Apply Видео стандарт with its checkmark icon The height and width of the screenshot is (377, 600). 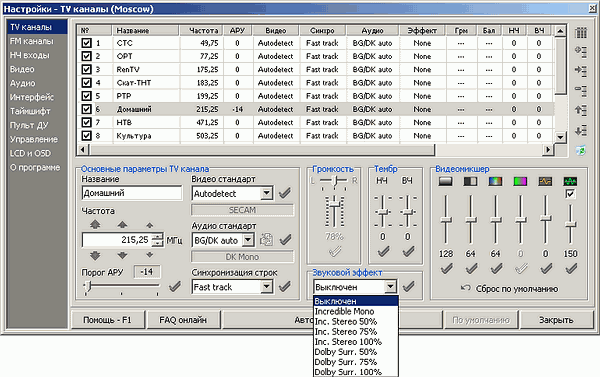click(x=285, y=193)
